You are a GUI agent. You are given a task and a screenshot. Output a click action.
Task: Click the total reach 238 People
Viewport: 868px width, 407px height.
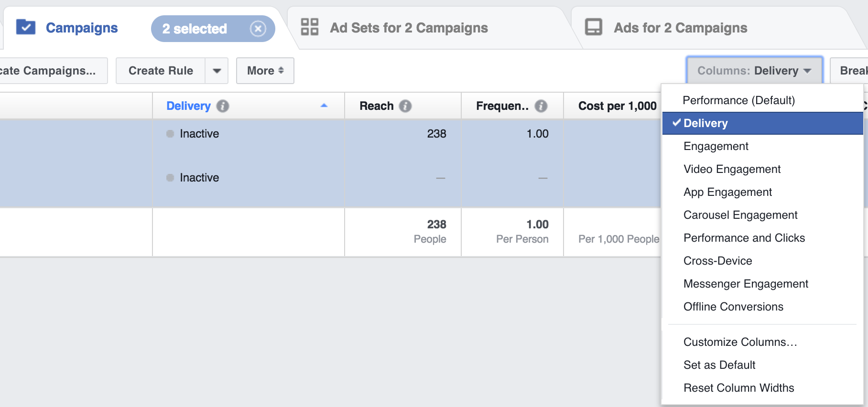point(430,232)
